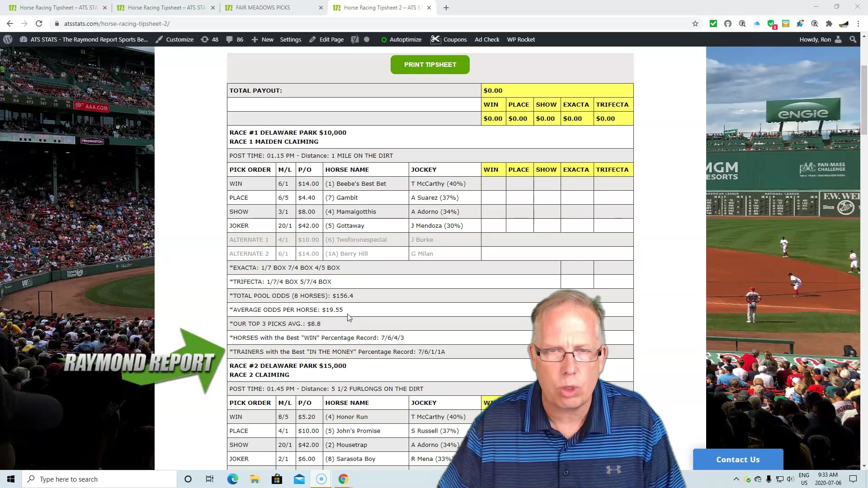868x488 pixels.
Task: Open Task View on the taskbar
Action: pos(210,479)
